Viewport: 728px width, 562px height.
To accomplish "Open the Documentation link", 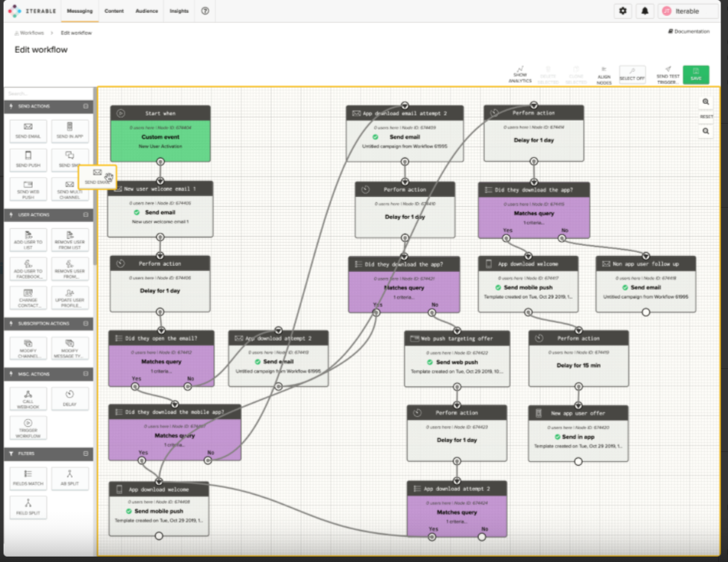I will click(x=688, y=31).
